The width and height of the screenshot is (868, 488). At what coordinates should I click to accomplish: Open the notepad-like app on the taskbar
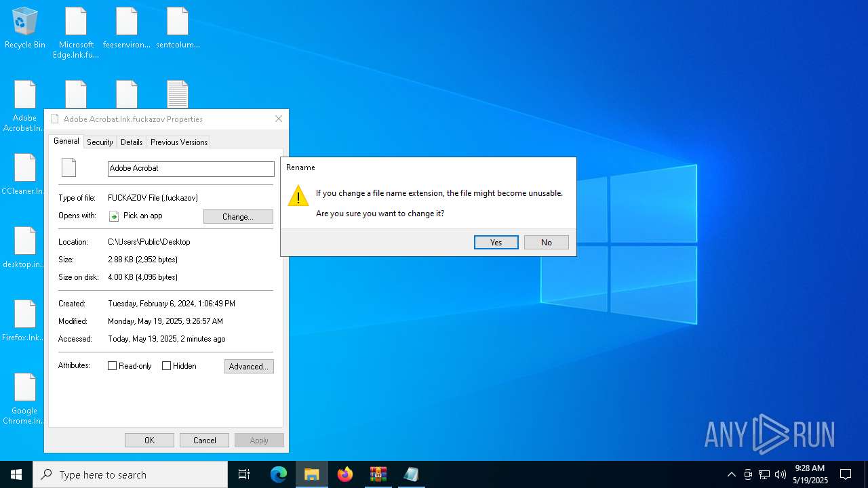pyautogui.click(x=412, y=474)
